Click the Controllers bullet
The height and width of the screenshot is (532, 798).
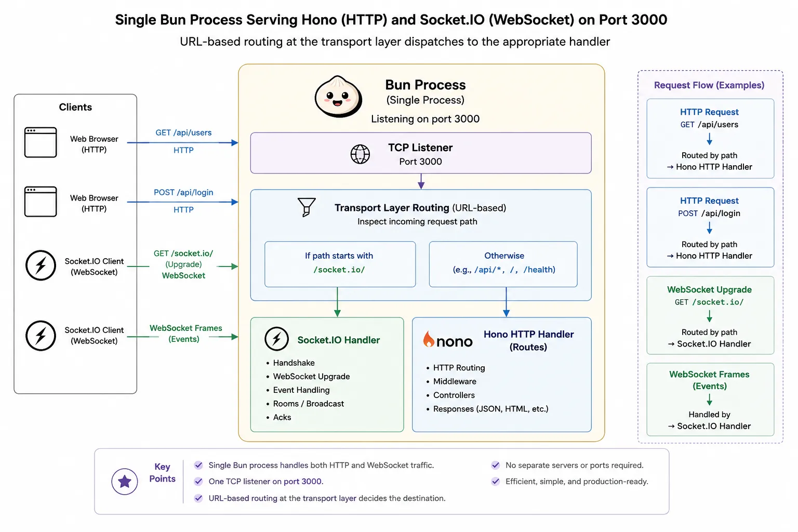[454, 395]
